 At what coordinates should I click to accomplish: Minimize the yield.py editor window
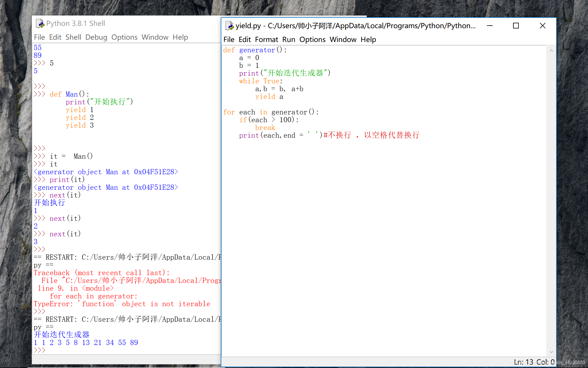490,26
